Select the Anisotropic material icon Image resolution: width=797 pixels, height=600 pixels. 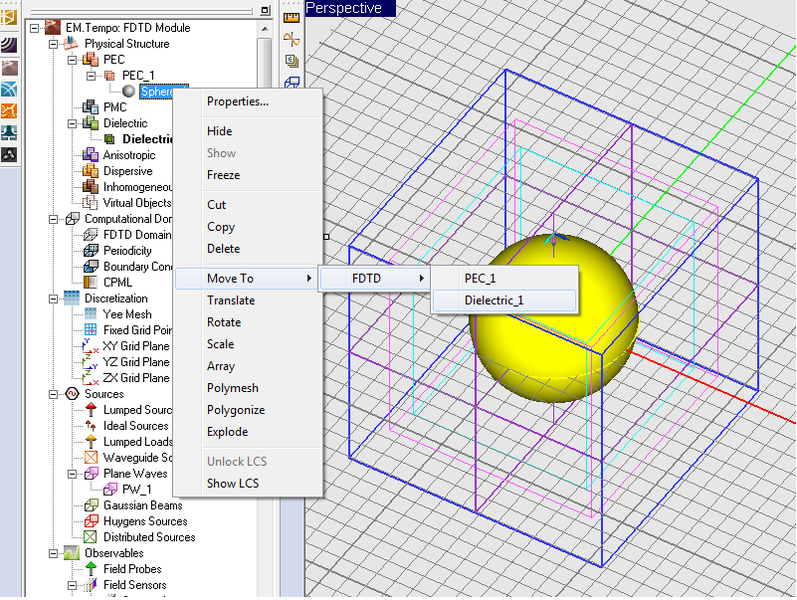pos(91,155)
